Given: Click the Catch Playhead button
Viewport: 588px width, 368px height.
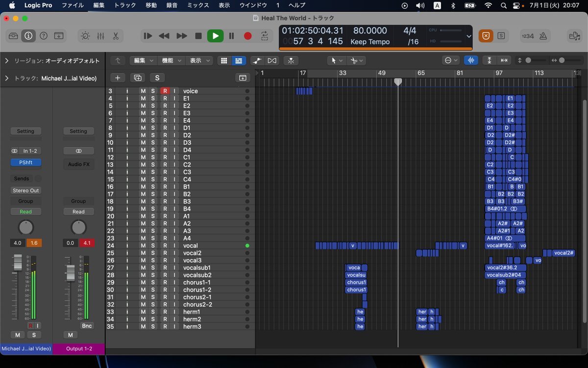Looking at the screenshot, I should tap(291, 60).
